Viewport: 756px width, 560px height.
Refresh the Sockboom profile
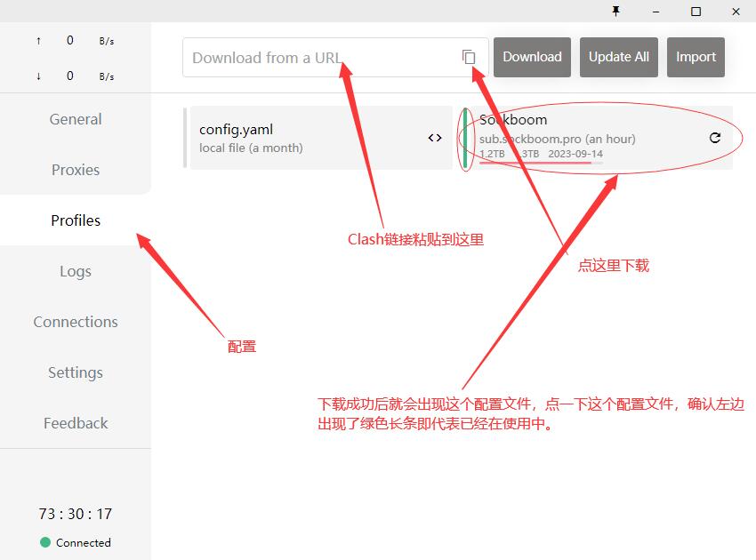(714, 138)
